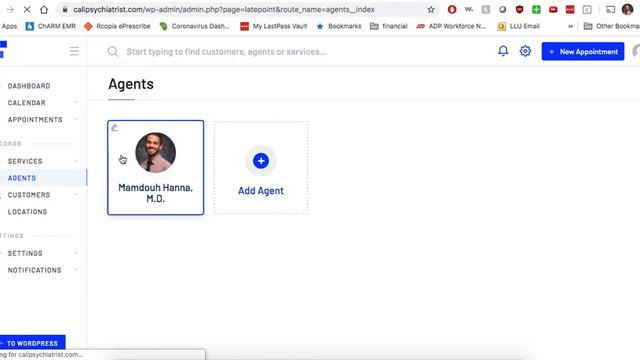Click the blue plus Add Agent icon

tap(261, 161)
